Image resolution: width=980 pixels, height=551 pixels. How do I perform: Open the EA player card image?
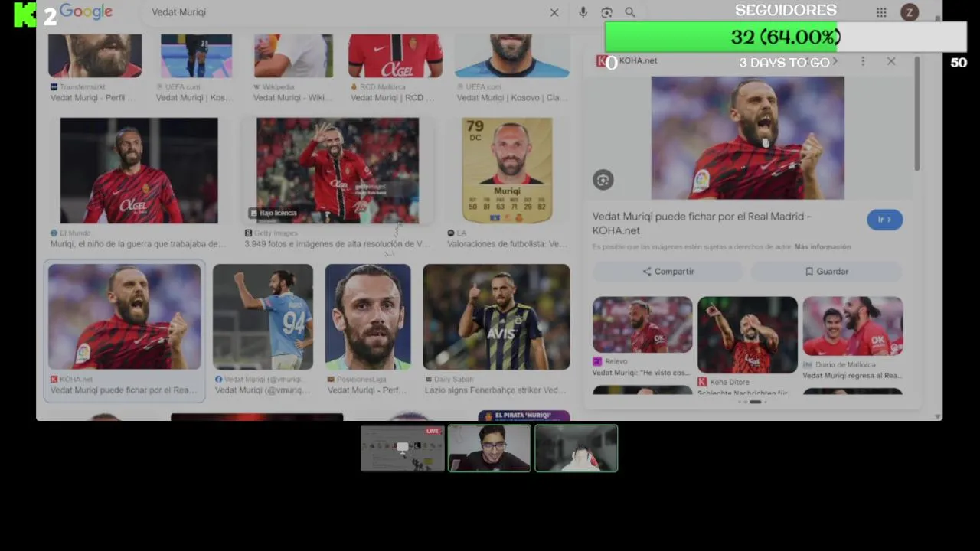508,171
